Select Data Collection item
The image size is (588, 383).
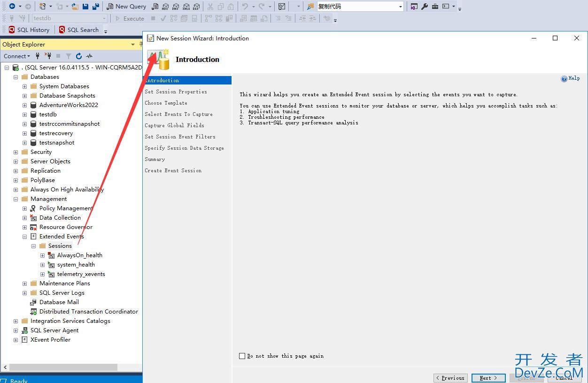tap(60, 218)
